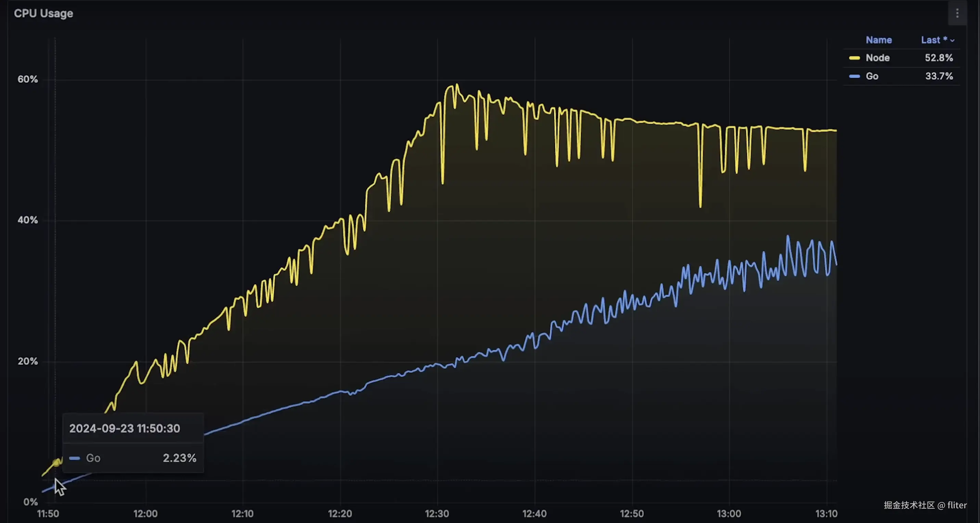Click the 13:00 time axis label
The height and width of the screenshot is (523, 980).
[728, 514]
